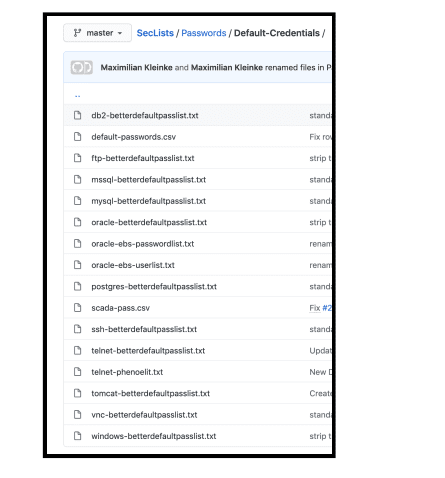Open the master branch dropdown
The height and width of the screenshot is (478, 445).
97,33
